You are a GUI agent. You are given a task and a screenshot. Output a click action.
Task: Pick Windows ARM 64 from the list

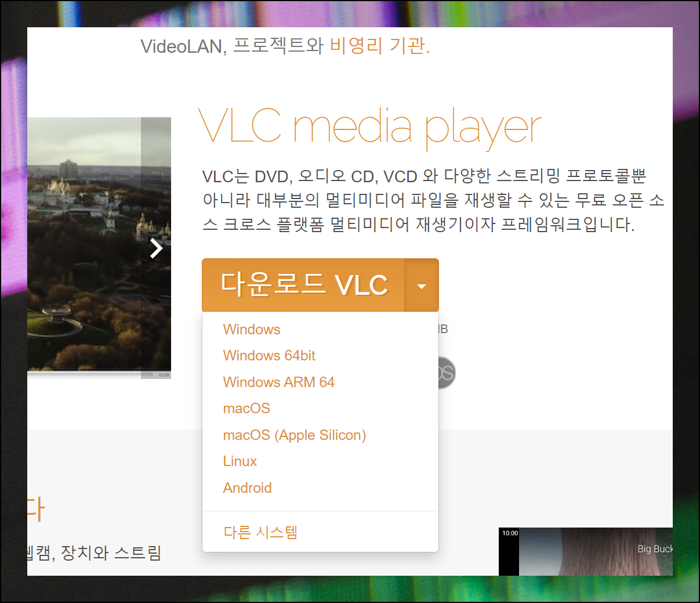click(x=278, y=382)
